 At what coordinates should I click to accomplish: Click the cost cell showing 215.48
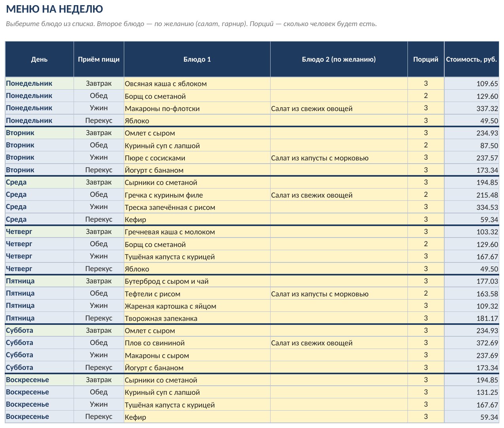[x=472, y=195]
